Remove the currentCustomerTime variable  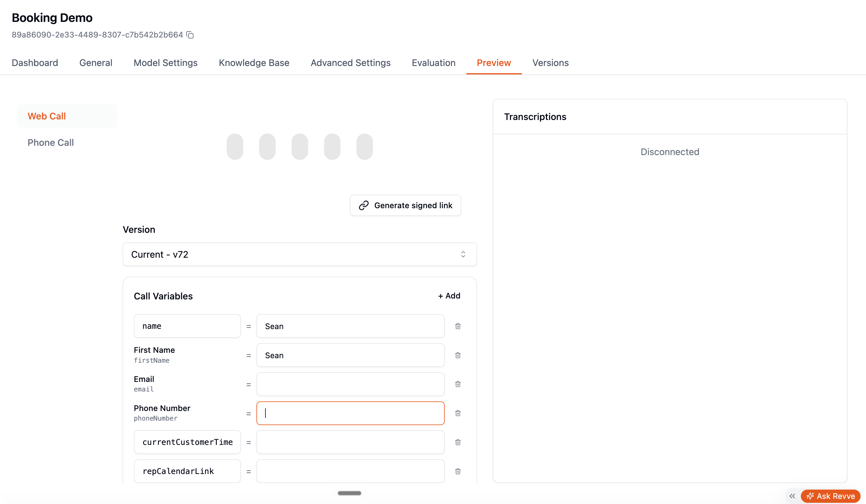click(458, 442)
